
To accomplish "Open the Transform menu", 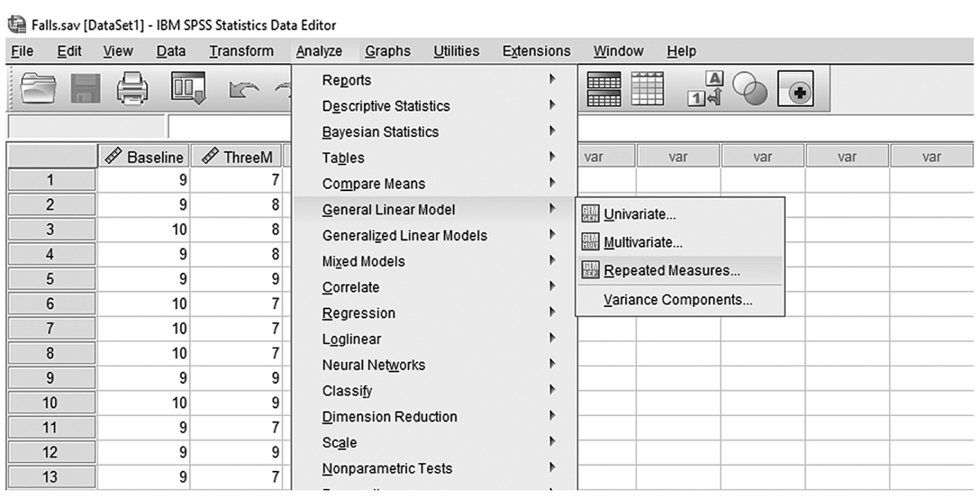I will pyautogui.click(x=241, y=51).
